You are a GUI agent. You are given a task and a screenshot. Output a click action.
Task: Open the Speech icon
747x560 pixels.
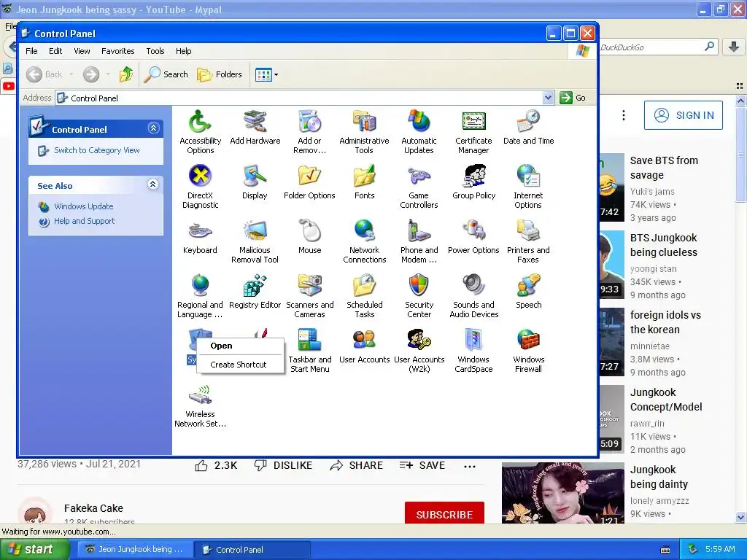528,292
